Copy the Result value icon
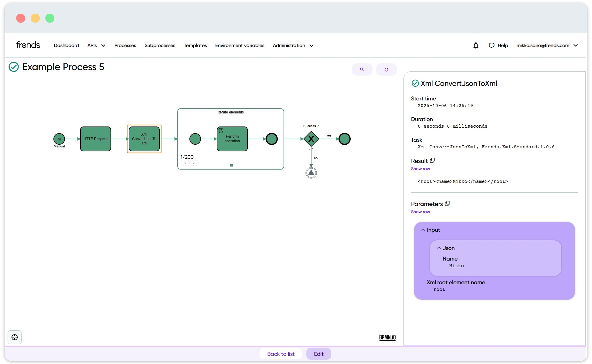The image size is (592, 364). point(433,160)
